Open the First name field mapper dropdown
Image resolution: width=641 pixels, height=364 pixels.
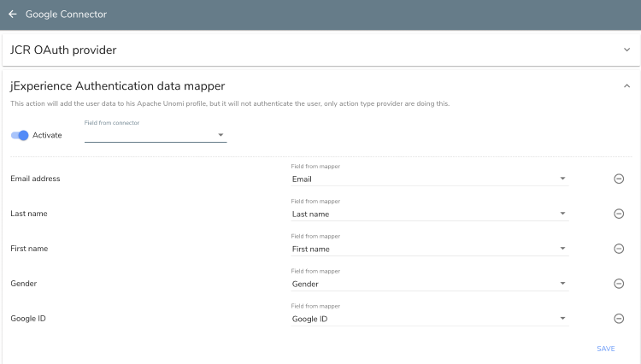430,249
